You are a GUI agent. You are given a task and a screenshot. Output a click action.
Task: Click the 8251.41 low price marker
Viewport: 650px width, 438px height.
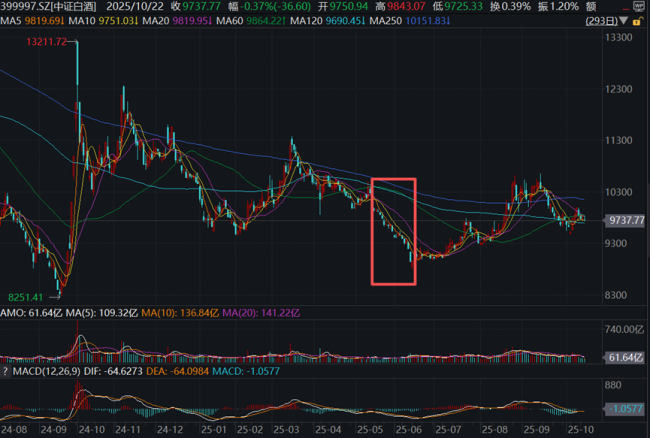point(27,297)
